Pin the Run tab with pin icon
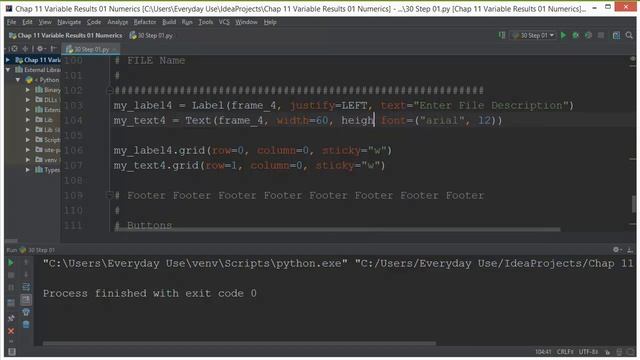 tap(11, 318)
